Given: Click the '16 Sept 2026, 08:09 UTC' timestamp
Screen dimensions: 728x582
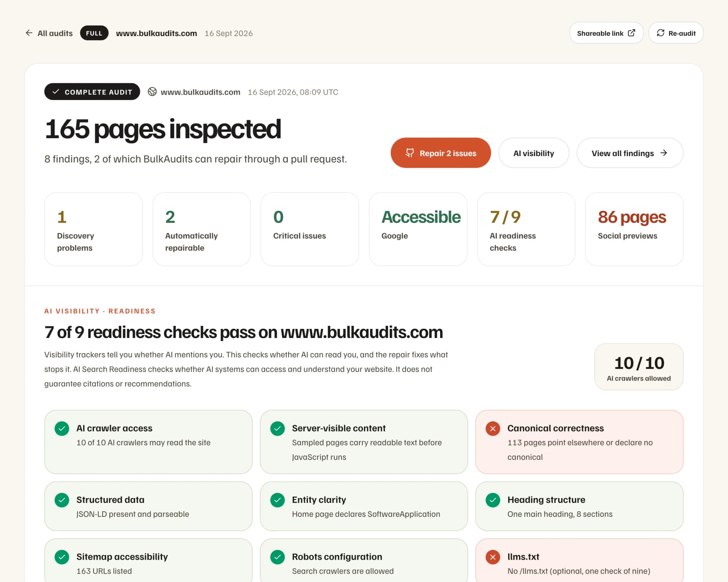Looking at the screenshot, I should (293, 92).
